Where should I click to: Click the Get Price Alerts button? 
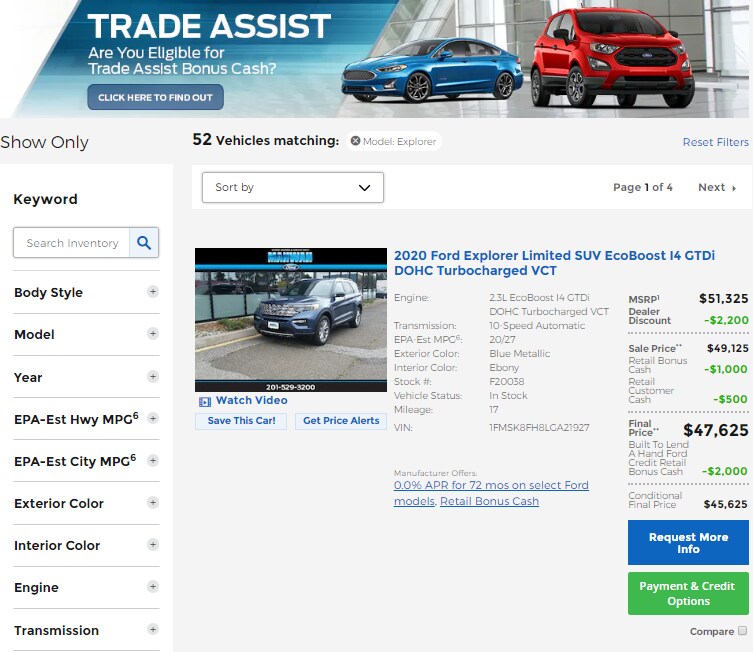(x=341, y=421)
